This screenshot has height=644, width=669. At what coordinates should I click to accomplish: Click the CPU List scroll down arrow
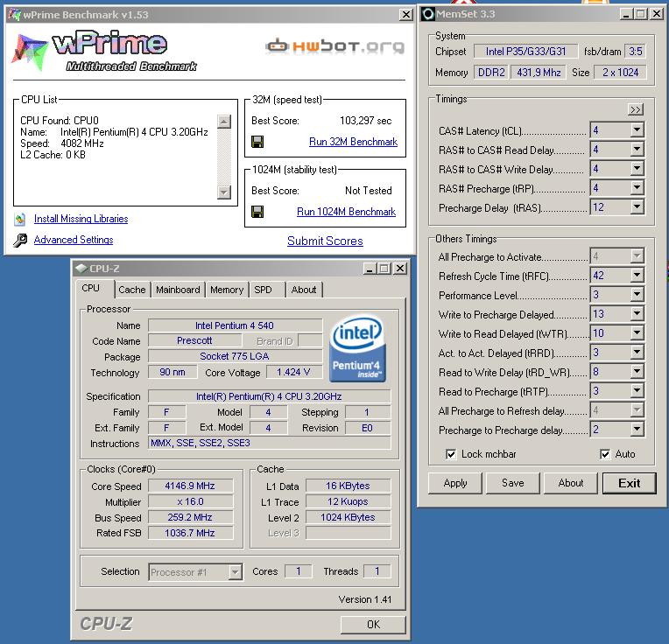(x=224, y=192)
